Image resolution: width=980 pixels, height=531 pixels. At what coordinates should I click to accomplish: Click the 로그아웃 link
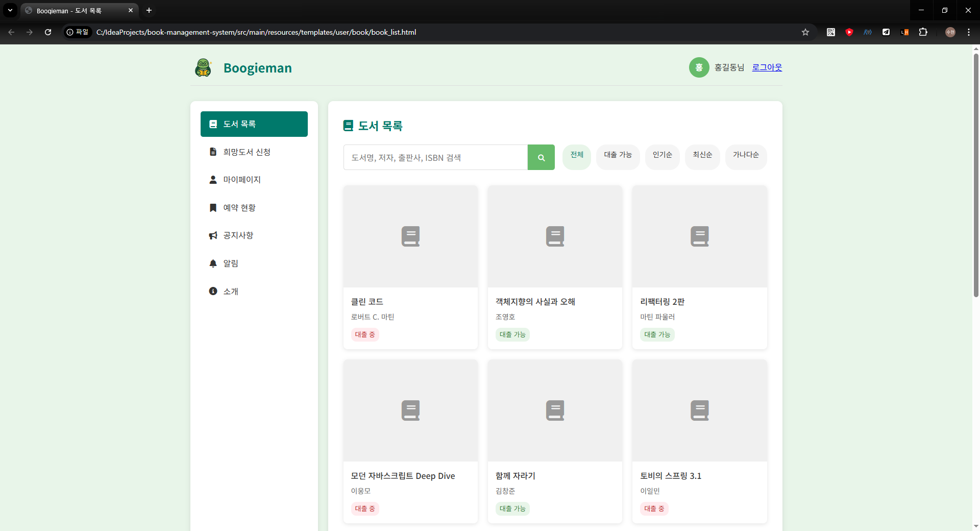coord(767,67)
